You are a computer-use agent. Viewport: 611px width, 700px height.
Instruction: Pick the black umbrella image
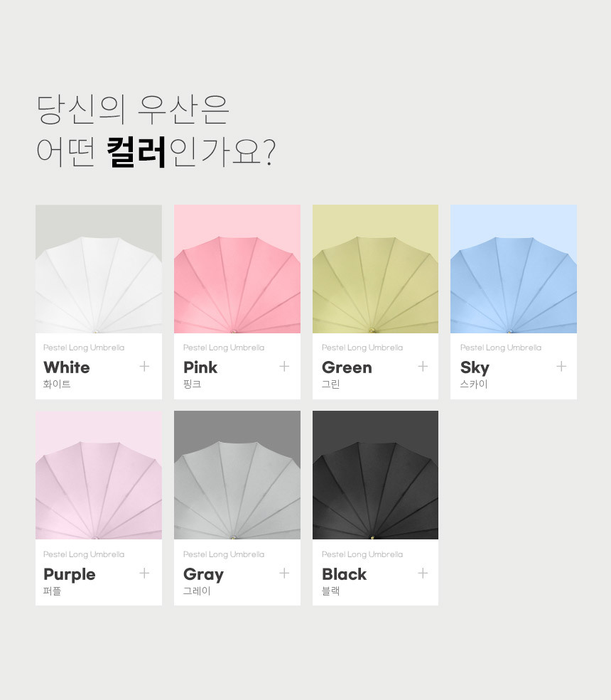pos(375,475)
